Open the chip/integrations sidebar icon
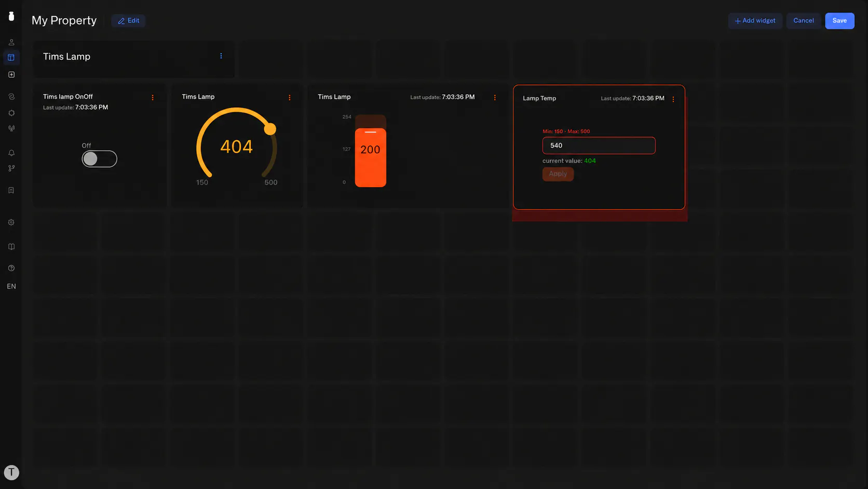 click(x=11, y=113)
